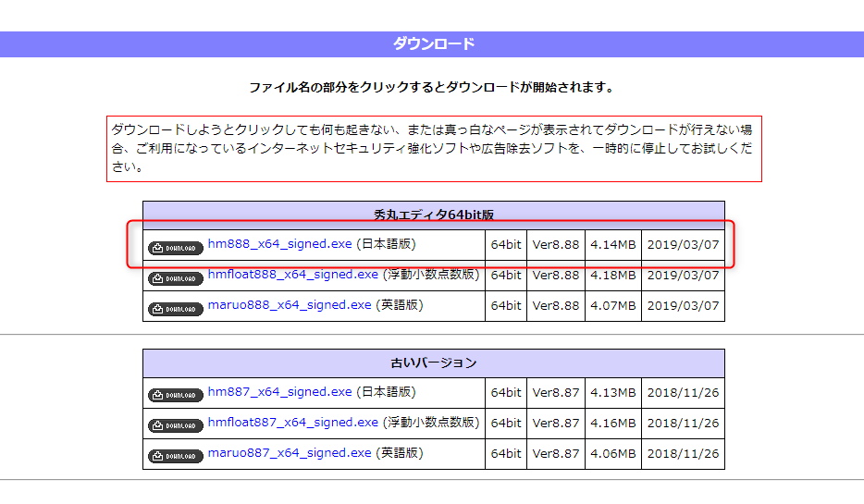Screen dimensions: 864x504
Task: Select the 4.06MB size cell
Action: (612, 454)
